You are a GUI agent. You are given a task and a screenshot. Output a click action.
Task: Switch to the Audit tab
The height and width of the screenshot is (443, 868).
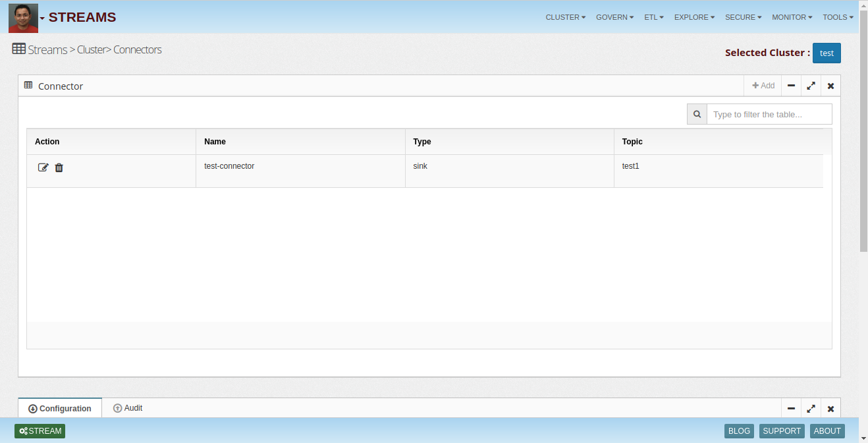point(128,408)
